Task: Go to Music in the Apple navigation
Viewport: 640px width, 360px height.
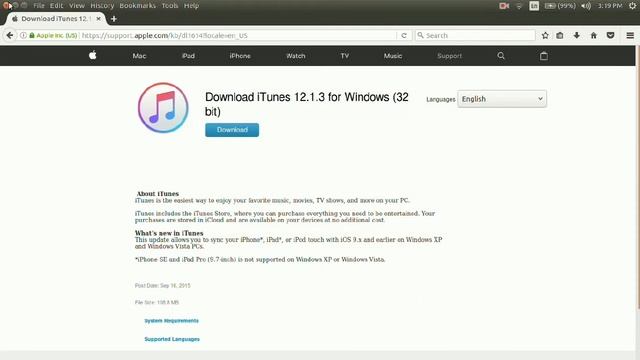Action: coord(393,56)
